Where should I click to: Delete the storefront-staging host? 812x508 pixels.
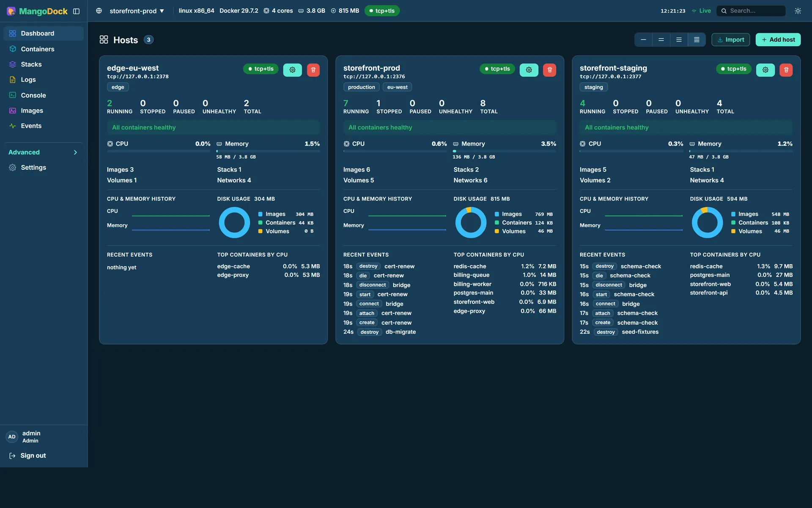(786, 70)
